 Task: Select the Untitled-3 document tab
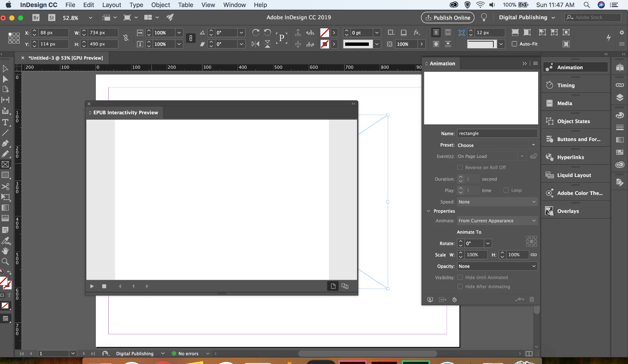(66, 58)
